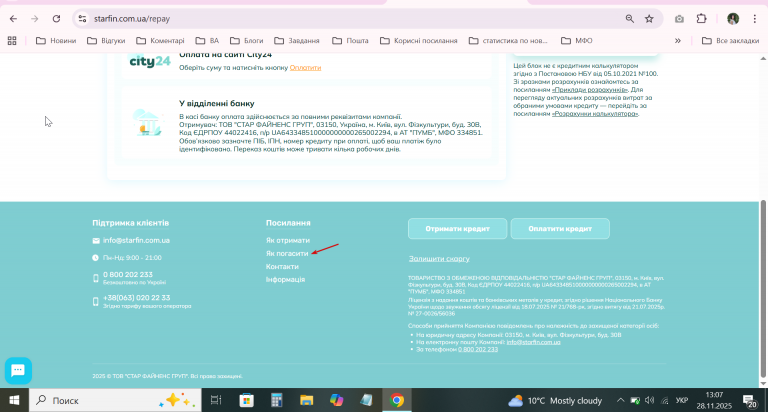Open the Інформація footer link
The image size is (768, 412).
click(x=285, y=279)
